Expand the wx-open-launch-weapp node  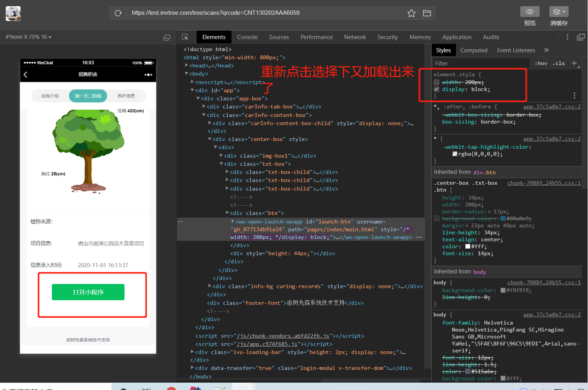pos(233,221)
